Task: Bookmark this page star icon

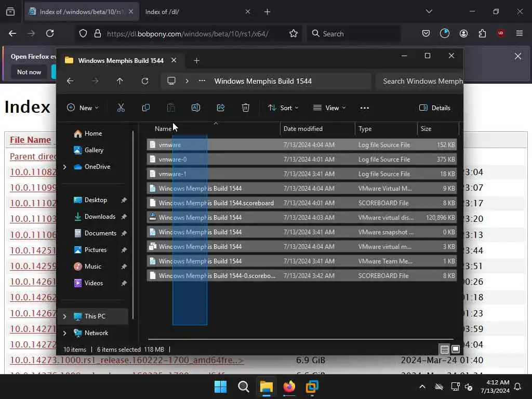Action: point(294,33)
